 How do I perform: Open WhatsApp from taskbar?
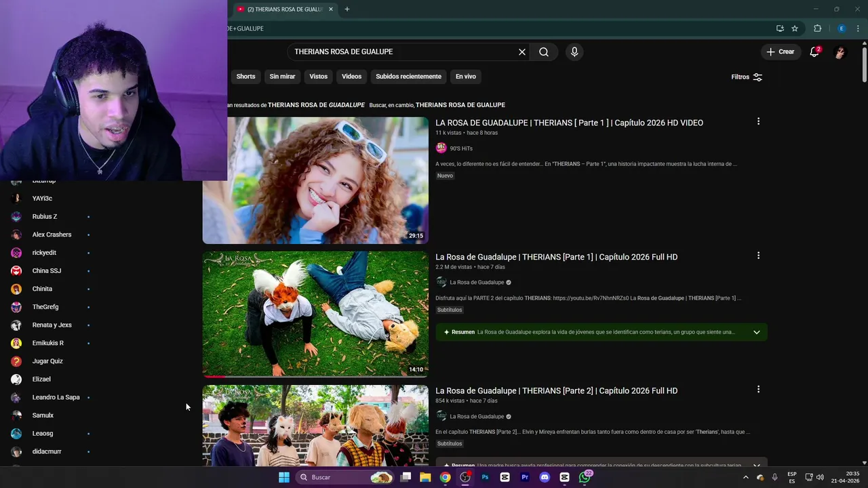tap(585, 477)
